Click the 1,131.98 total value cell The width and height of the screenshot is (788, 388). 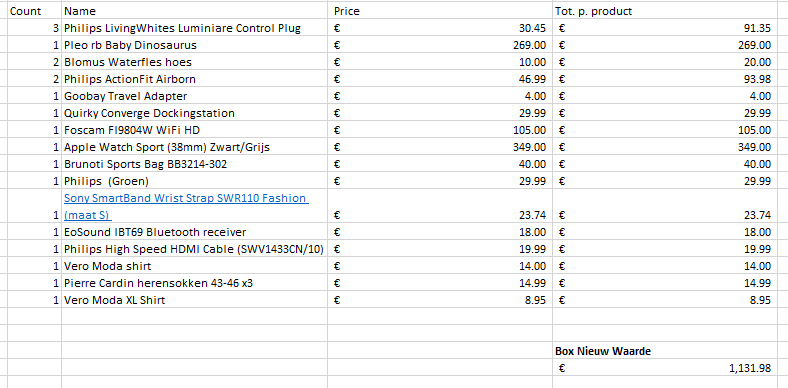click(665, 368)
